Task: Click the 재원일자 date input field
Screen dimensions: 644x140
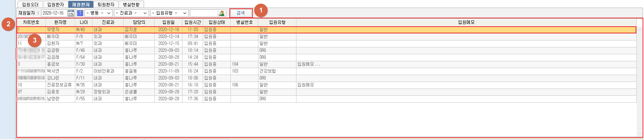Action: (54, 13)
